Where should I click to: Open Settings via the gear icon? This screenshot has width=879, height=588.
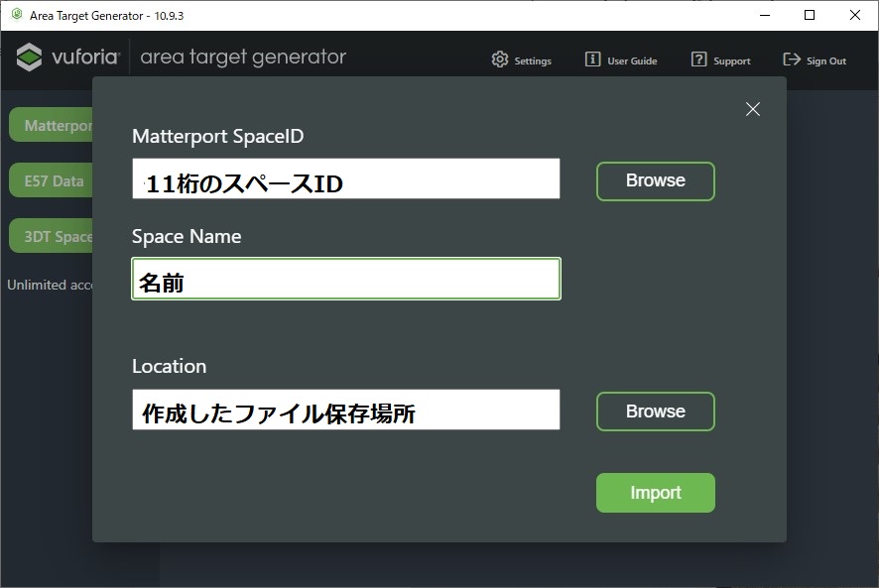click(500, 59)
